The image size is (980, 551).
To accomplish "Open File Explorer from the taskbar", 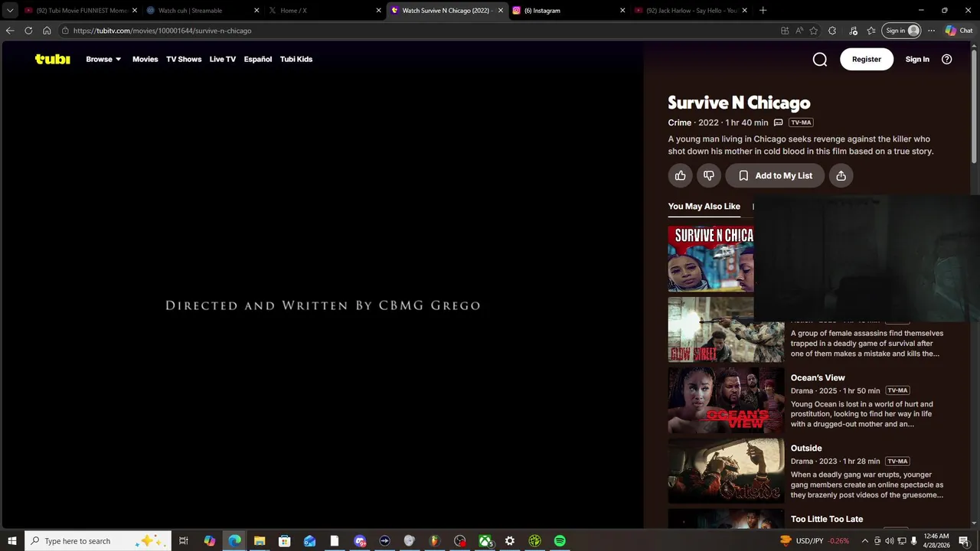I will pyautogui.click(x=260, y=541).
